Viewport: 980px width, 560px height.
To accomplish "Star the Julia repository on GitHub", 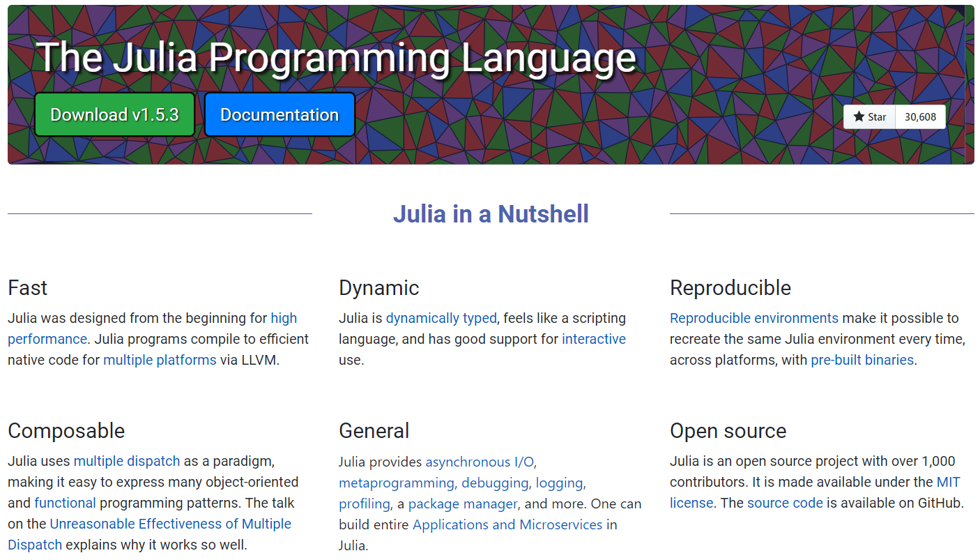I will pyautogui.click(x=870, y=117).
